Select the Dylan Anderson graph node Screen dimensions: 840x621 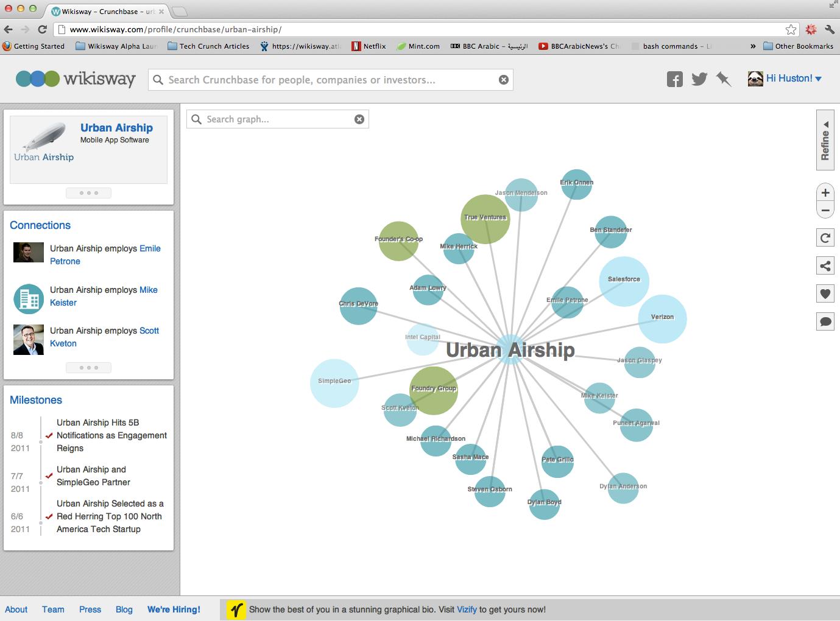click(623, 488)
